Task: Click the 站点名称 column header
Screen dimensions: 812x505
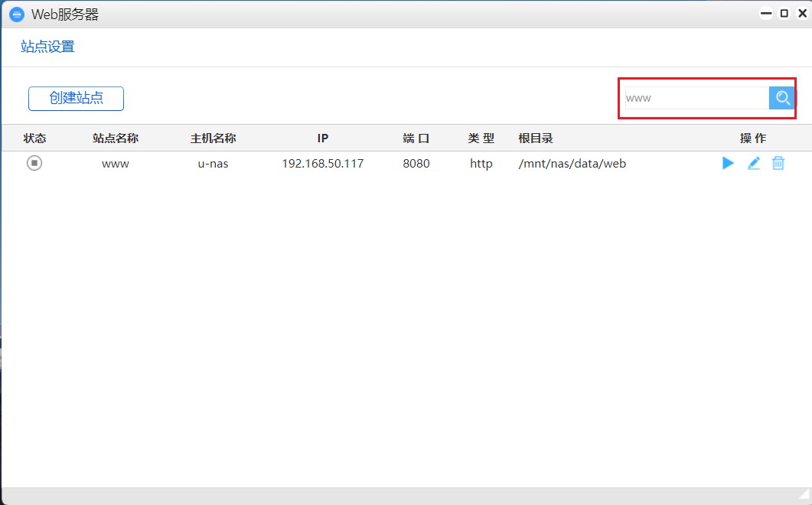Action: pyautogui.click(x=116, y=138)
